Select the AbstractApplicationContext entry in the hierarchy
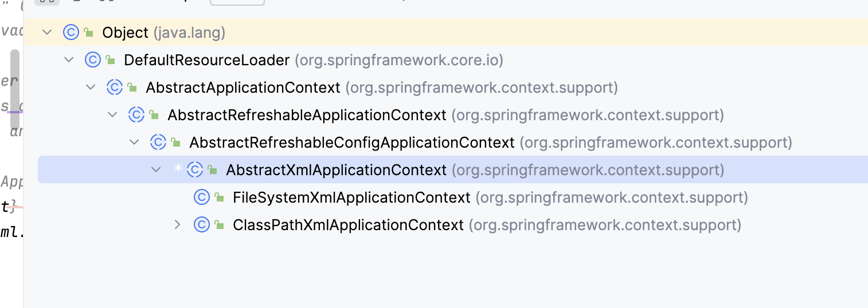Screen dimensions: 868x308 [x=243, y=88]
